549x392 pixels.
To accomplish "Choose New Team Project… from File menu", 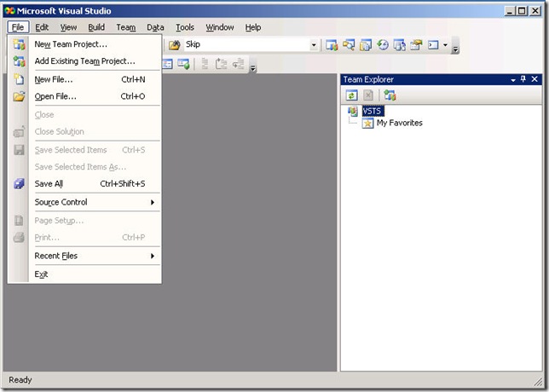I will pyautogui.click(x=95, y=44).
